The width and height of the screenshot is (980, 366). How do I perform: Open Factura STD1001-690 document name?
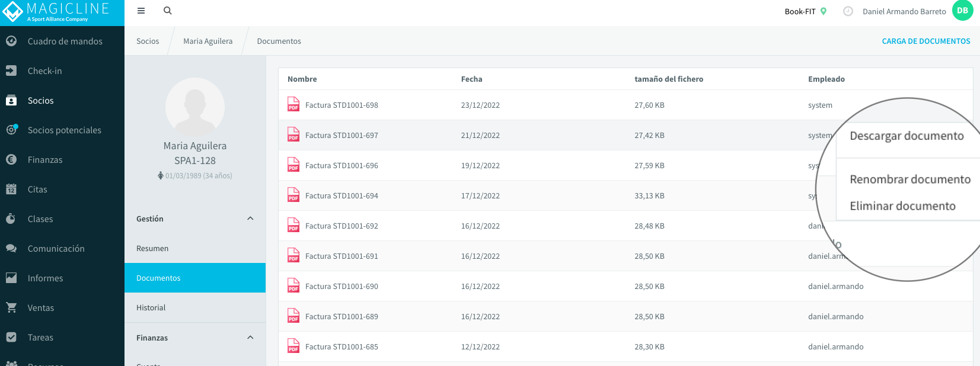[341, 286]
